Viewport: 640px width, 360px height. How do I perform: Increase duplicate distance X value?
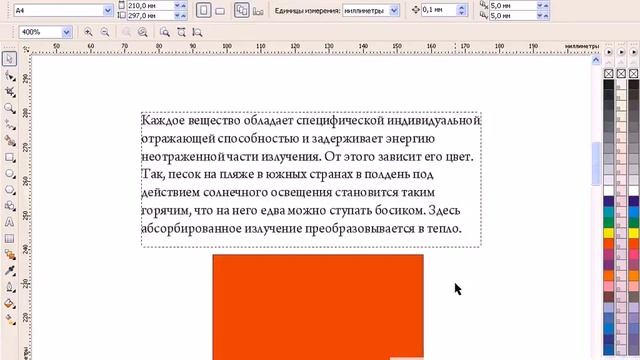pos(547,5)
